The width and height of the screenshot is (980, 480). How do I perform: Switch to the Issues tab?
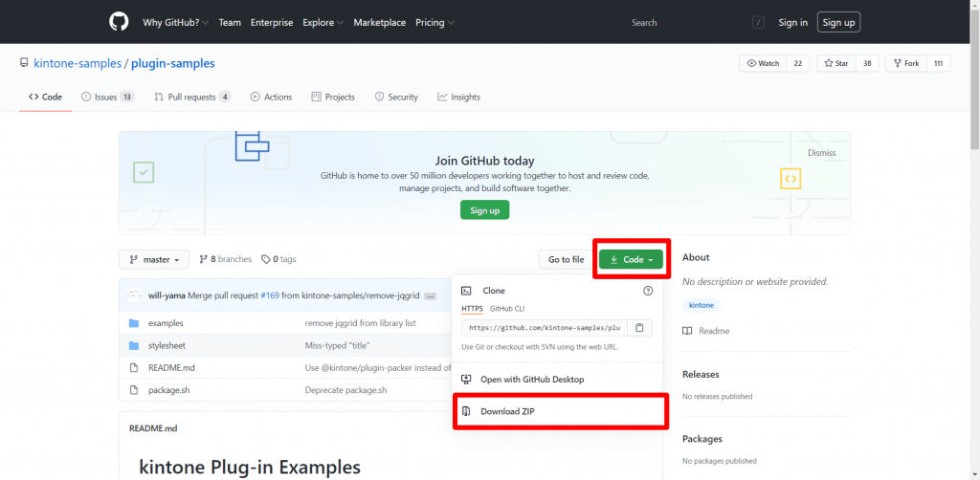(107, 97)
